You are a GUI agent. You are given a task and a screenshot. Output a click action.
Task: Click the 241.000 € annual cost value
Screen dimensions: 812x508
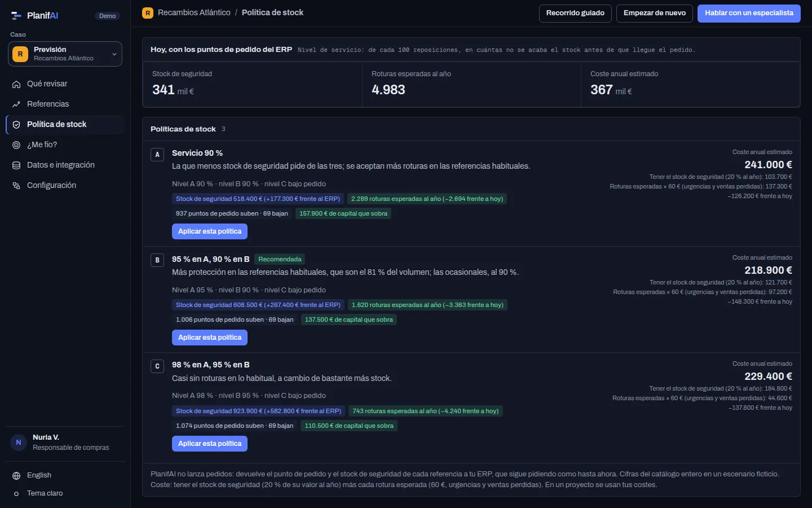[x=768, y=165]
